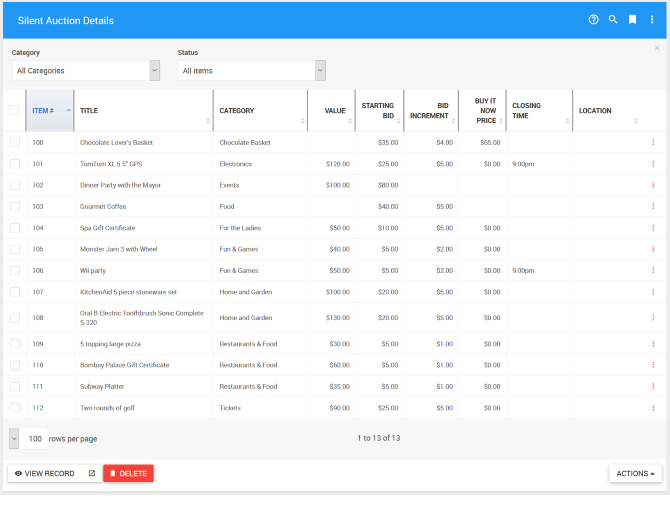Click the bookmark icon in header
The height and width of the screenshot is (520, 670).
[632, 20]
